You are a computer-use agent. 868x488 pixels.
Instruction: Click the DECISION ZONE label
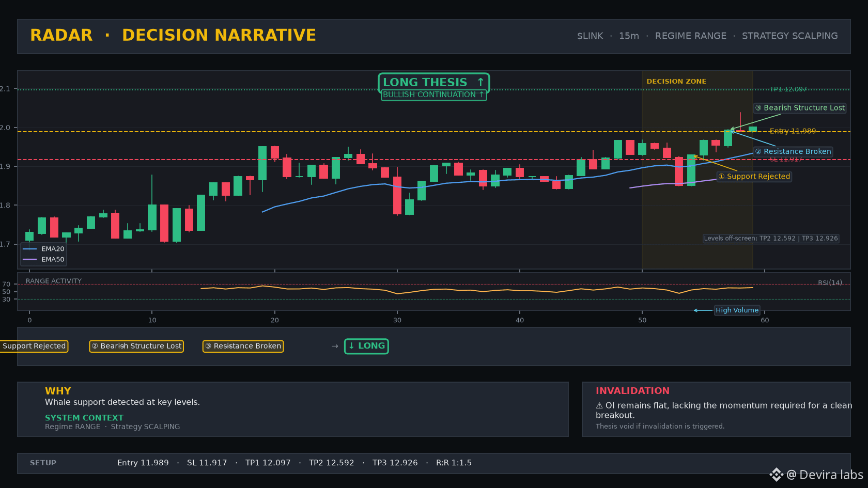click(676, 82)
